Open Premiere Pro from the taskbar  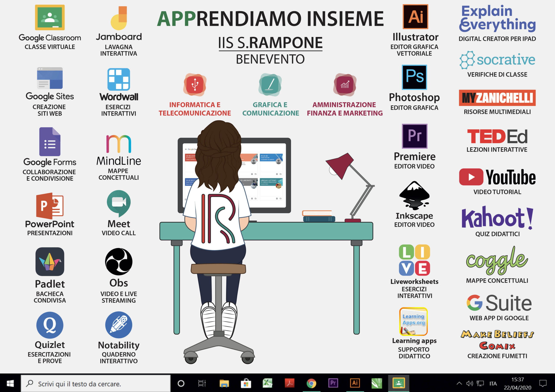pyautogui.click(x=333, y=383)
